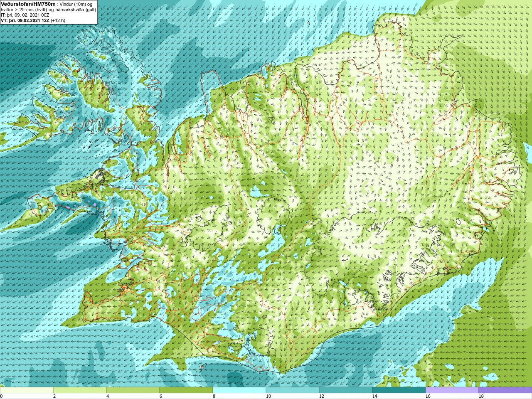Click the light purple 16–18 legend swatch
Screen dimensions: 532x399
tap(452, 390)
